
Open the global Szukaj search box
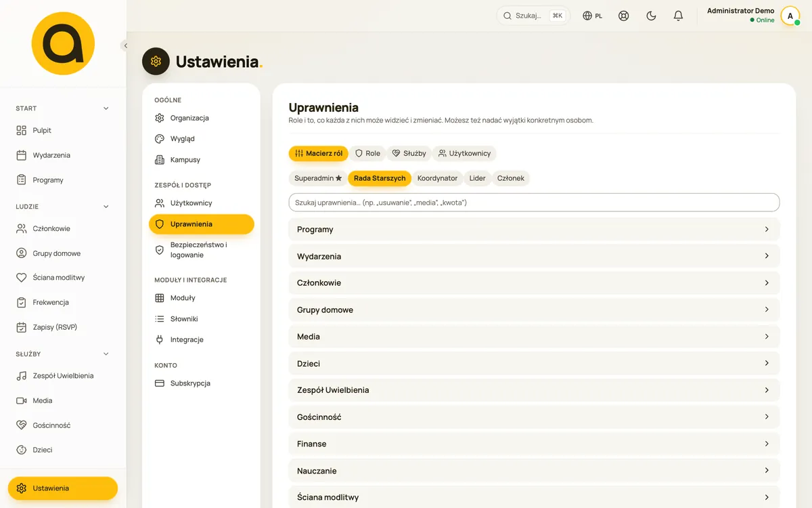tap(533, 16)
